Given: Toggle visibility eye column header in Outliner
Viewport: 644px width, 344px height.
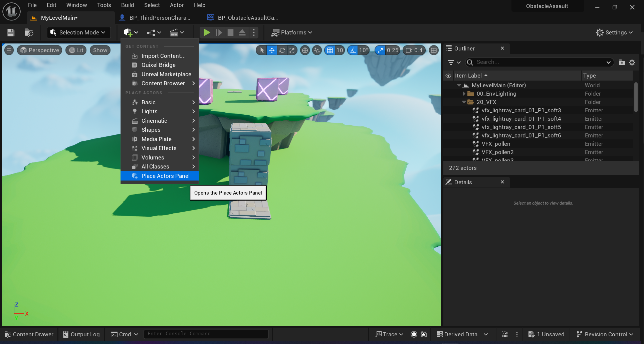Looking at the screenshot, I should pyautogui.click(x=448, y=76).
